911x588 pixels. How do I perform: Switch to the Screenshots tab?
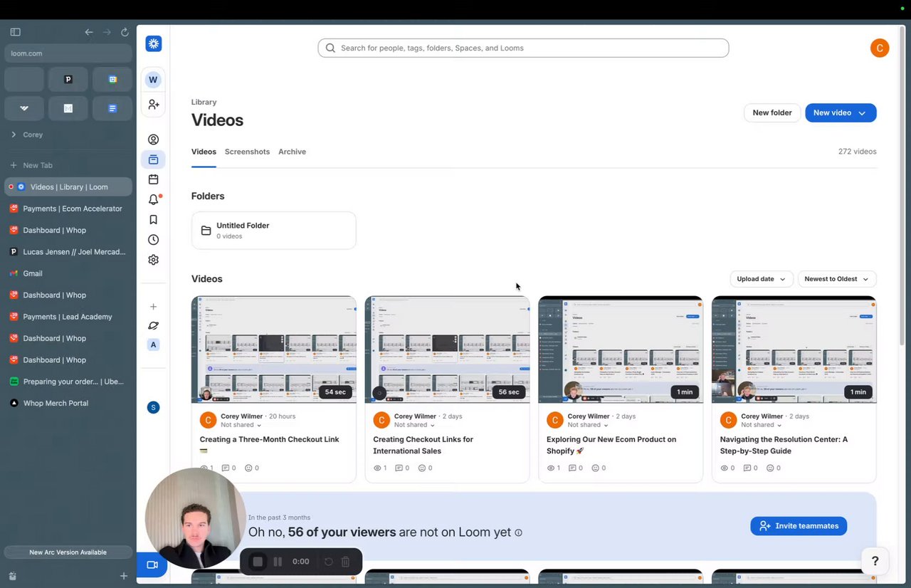pos(247,152)
